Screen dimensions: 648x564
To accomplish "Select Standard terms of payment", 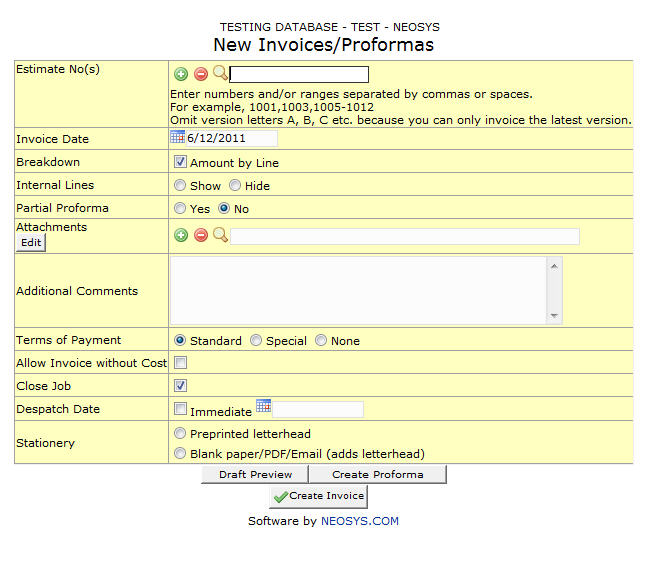I will pos(180,340).
